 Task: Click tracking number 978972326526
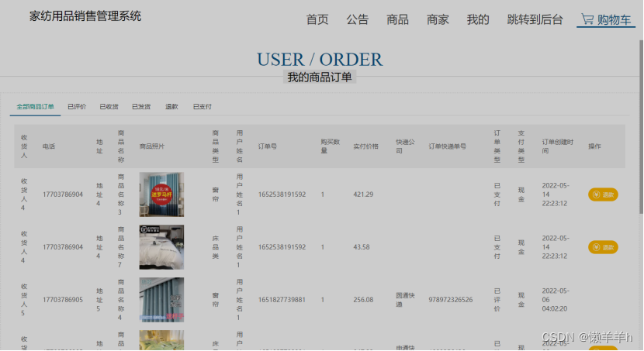451,300
